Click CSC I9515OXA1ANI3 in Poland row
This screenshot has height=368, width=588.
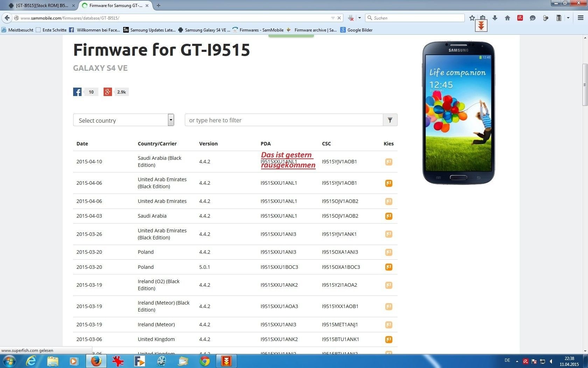click(x=340, y=252)
